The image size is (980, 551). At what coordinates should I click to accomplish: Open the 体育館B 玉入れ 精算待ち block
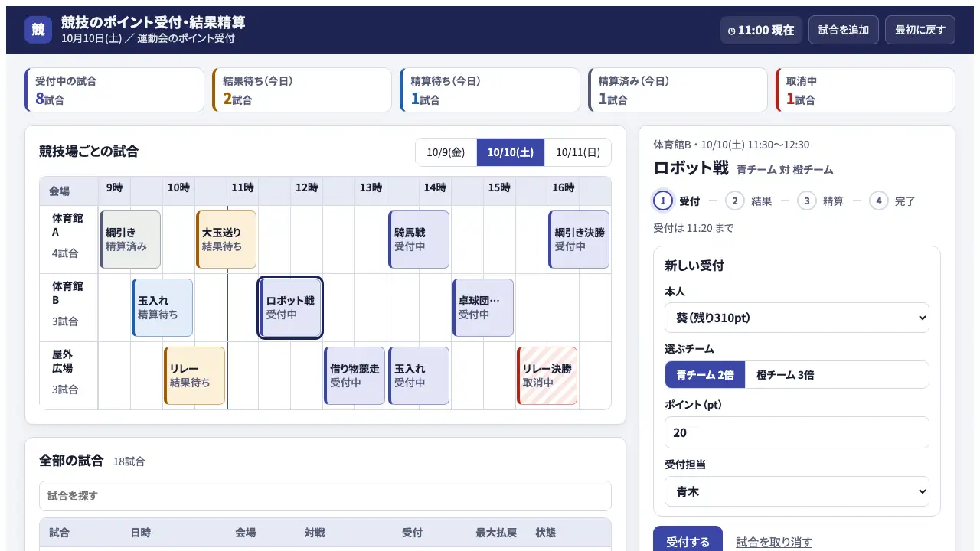tap(162, 308)
